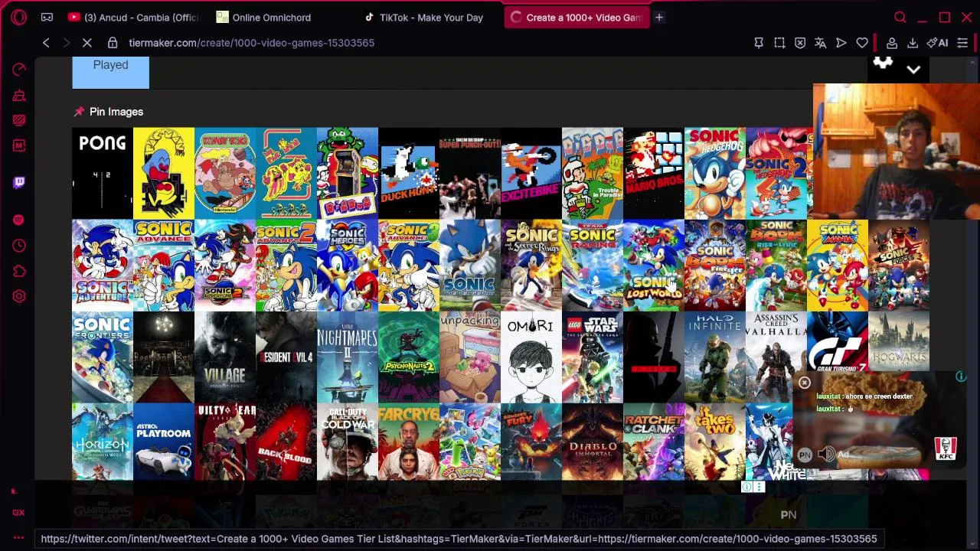Image resolution: width=980 pixels, height=551 pixels.
Task: Bookmark page with heart icon
Action: pyautogui.click(x=862, y=43)
